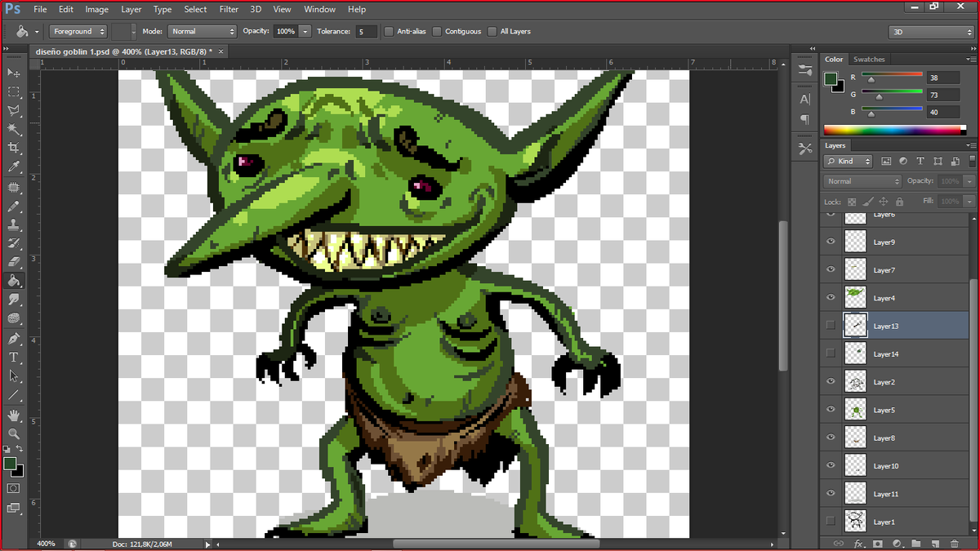
Task: Select the Pen tool
Action: tap(14, 339)
